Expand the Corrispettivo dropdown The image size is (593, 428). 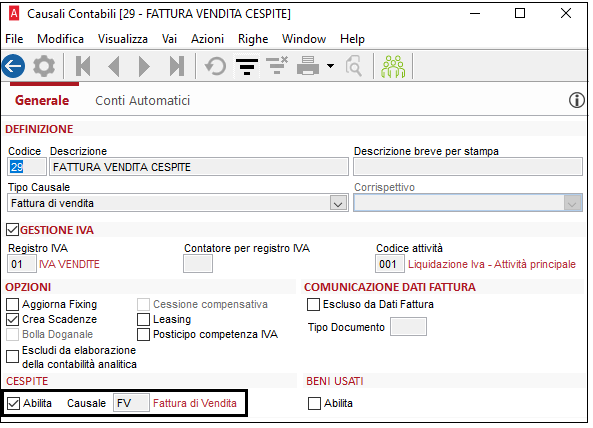pos(572,203)
